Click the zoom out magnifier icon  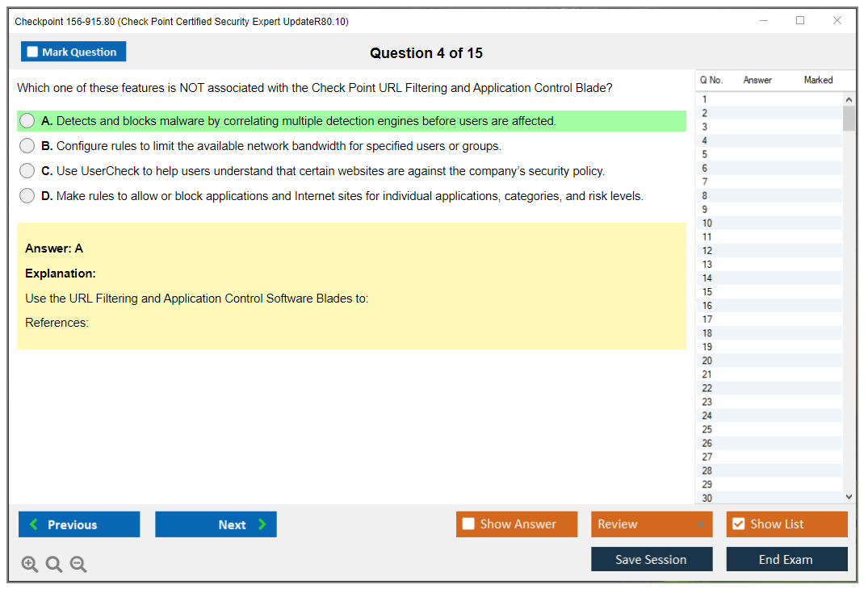point(78,565)
